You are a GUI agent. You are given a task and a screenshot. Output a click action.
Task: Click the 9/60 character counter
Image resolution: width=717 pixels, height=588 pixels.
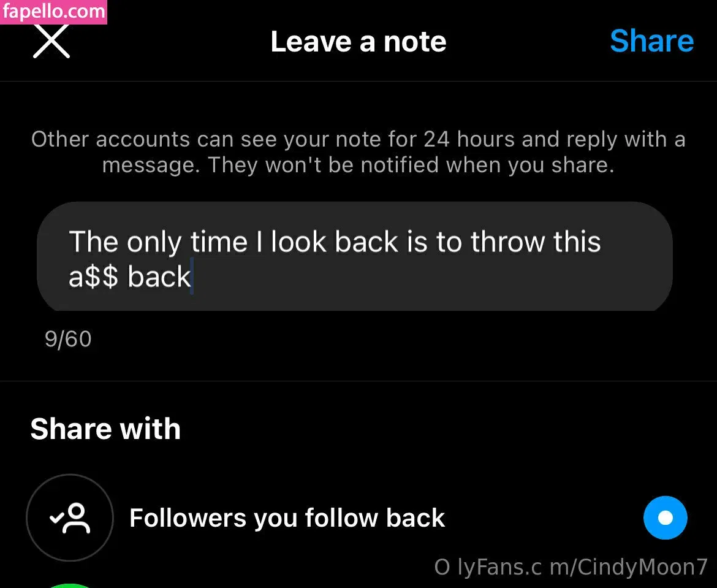[68, 339]
